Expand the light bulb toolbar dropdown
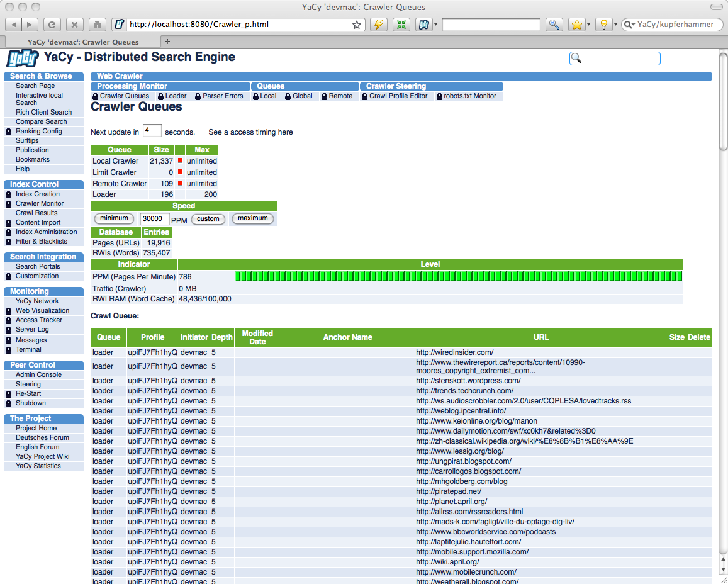This screenshot has height=584, width=728. 614,25
